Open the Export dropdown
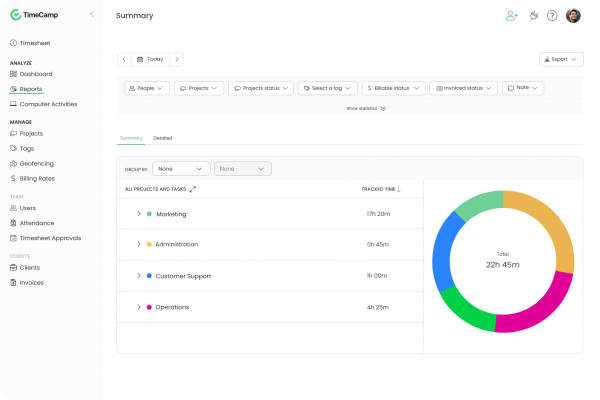600x400 pixels. 560,59
